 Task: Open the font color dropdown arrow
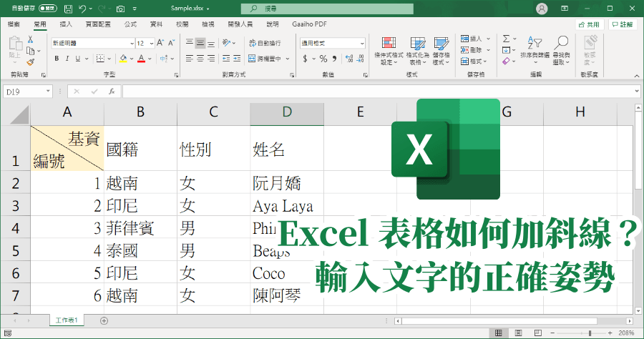[x=150, y=59]
